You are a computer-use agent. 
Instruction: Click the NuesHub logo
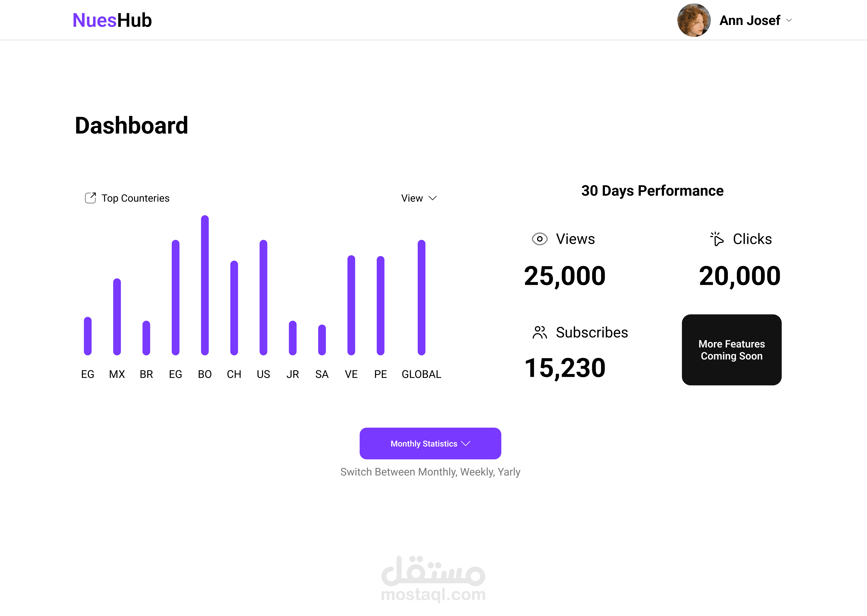point(112,20)
